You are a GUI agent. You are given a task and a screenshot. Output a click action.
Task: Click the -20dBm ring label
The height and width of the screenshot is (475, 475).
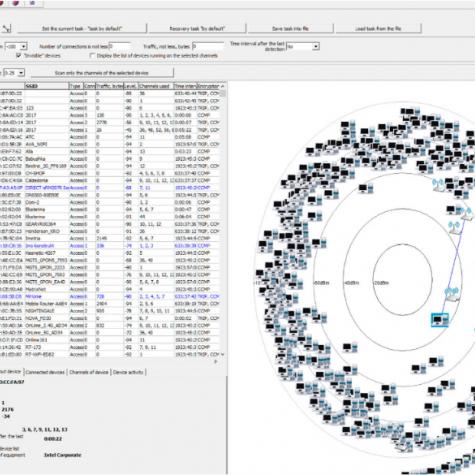pyautogui.click(x=381, y=283)
